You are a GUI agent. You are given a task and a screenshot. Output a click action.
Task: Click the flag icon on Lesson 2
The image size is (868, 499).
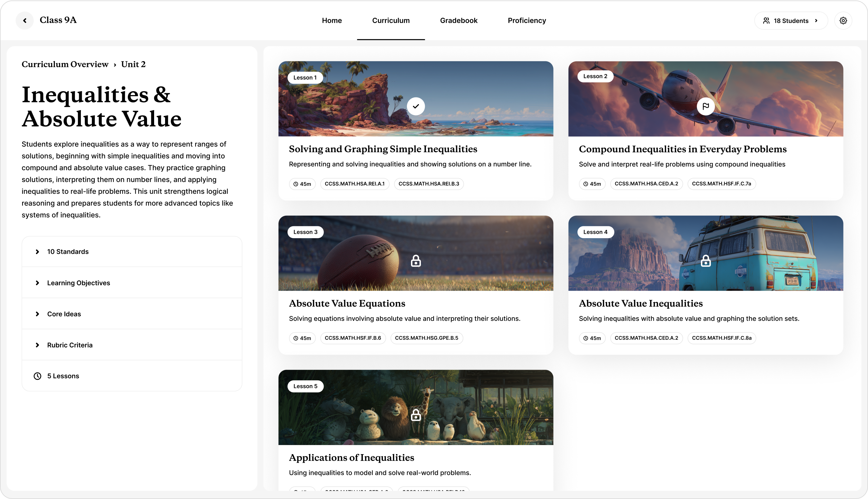coord(706,106)
